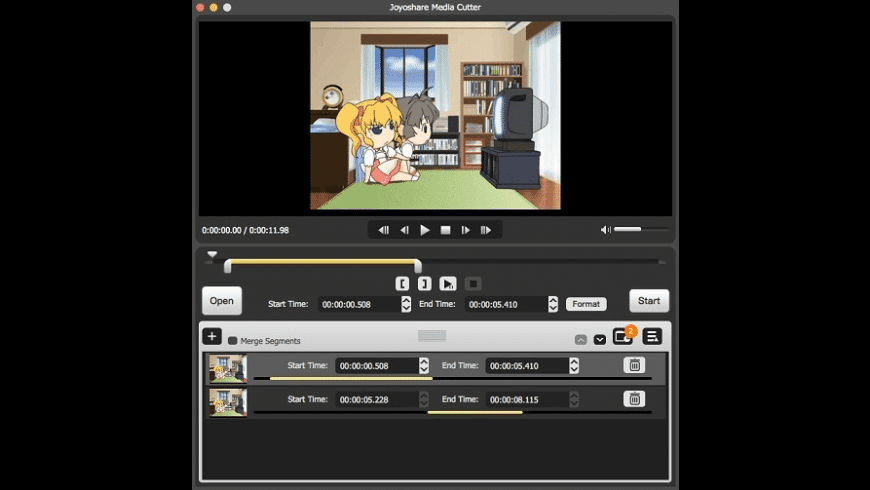Click the timeline left trim handle
The width and height of the screenshot is (870, 490).
(227, 266)
